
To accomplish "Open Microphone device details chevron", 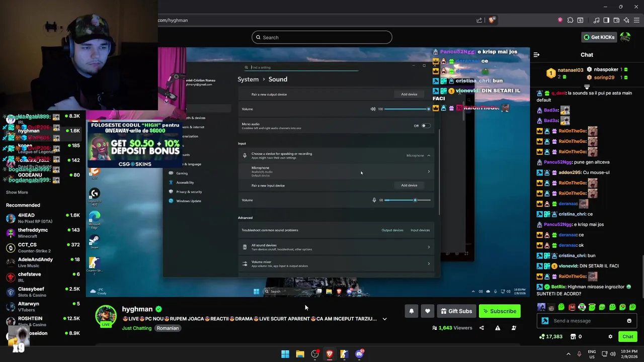I will coord(429,172).
